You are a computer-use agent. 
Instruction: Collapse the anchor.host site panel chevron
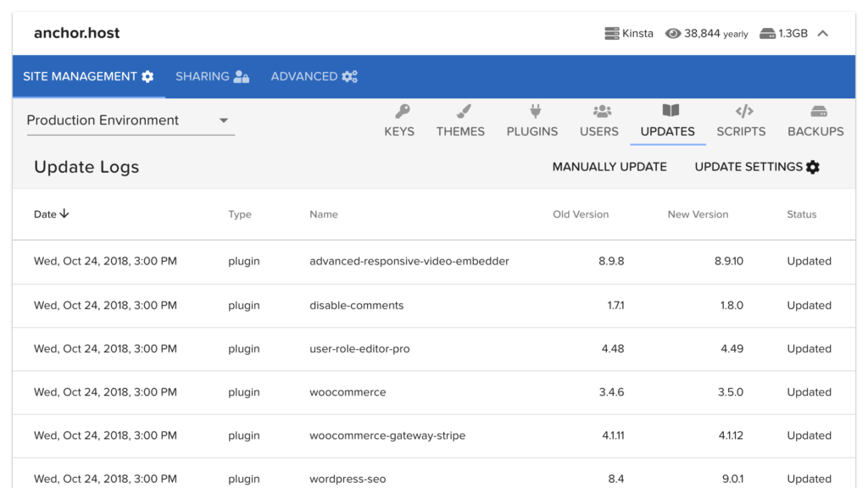(x=822, y=34)
